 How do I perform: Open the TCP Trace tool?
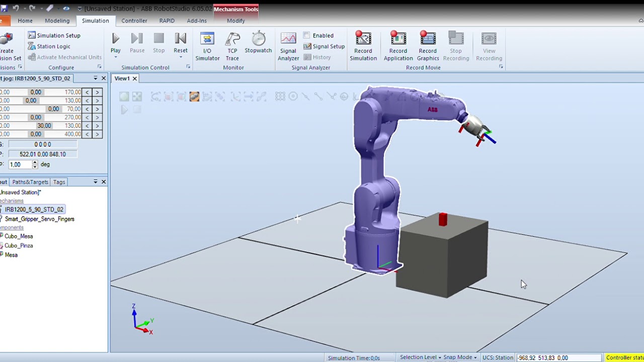pyautogui.click(x=232, y=46)
